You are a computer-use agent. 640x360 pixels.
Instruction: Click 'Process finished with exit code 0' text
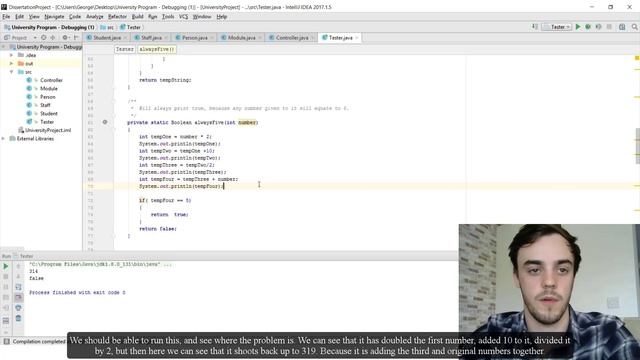click(x=77, y=293)
